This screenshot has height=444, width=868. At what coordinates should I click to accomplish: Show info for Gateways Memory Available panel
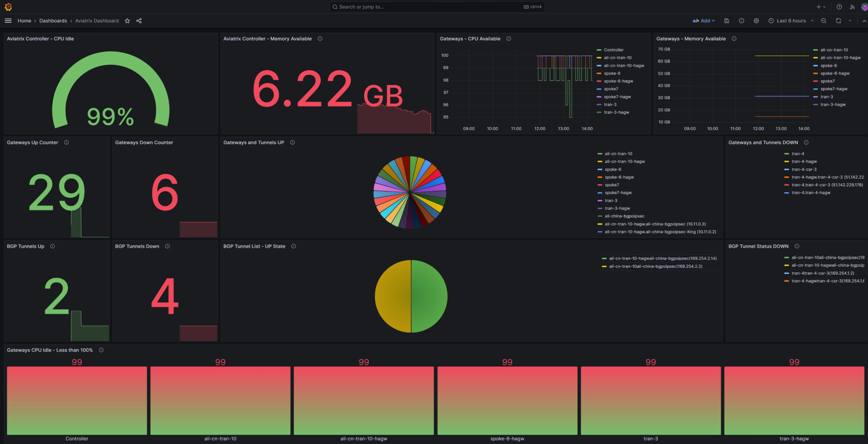(x=734, y=39)
